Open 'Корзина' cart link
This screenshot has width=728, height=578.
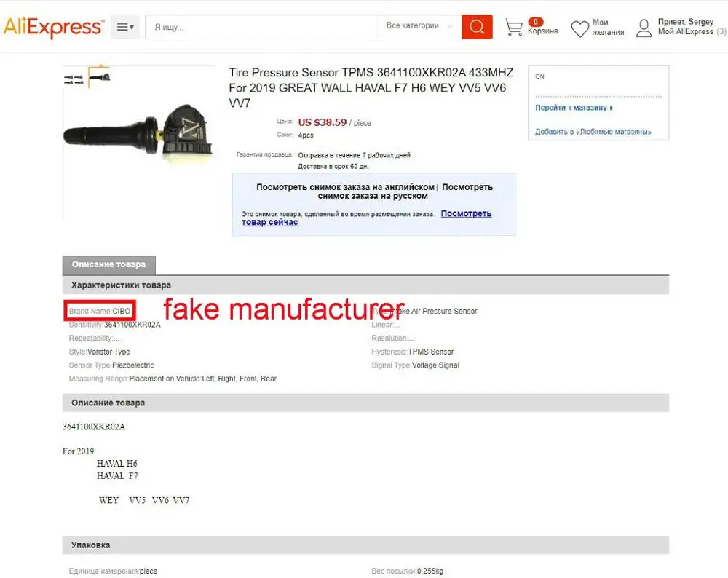(543, 31)
